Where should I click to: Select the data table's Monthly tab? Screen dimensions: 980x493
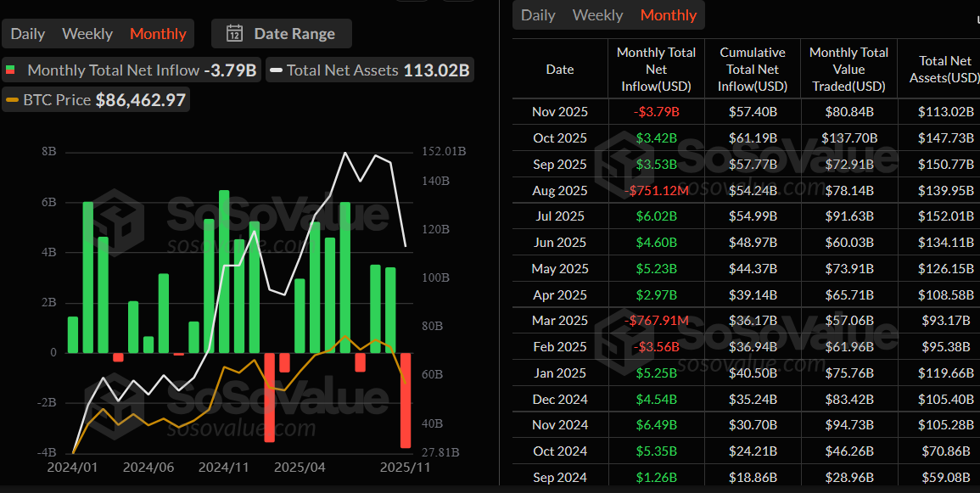(669, 15)
